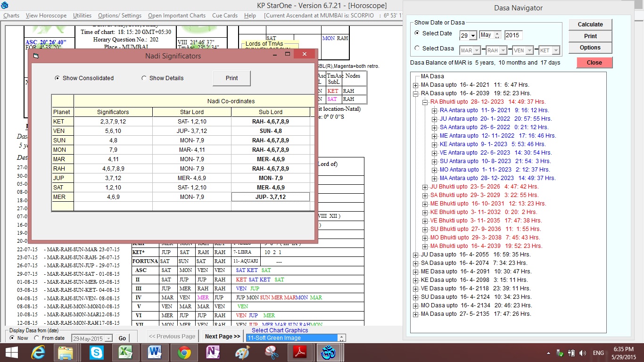Click the red Close button in Dasa Navigator
Image resolution: width=644 pixels, height=362 pixels.
pos(594,62)
